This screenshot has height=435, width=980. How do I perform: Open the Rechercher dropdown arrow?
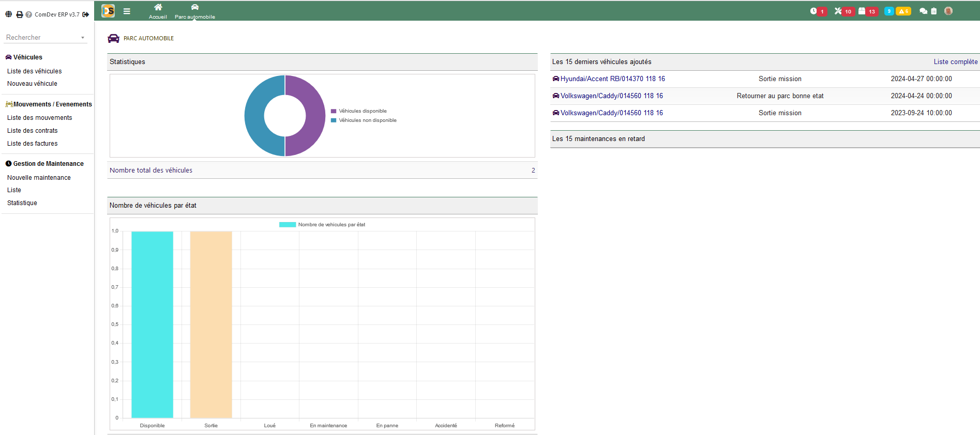83,38
